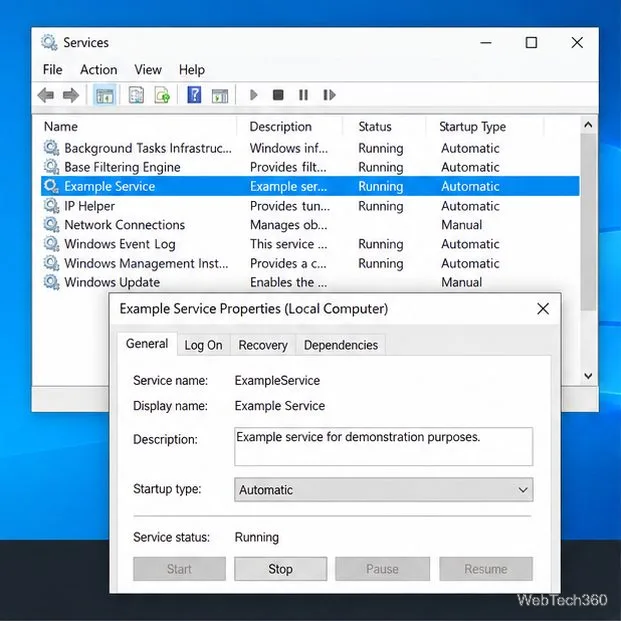The width and height of the screenshot is (621, 621).
Task: Open Help with the blue question mark icon
Action: (194, 95)
